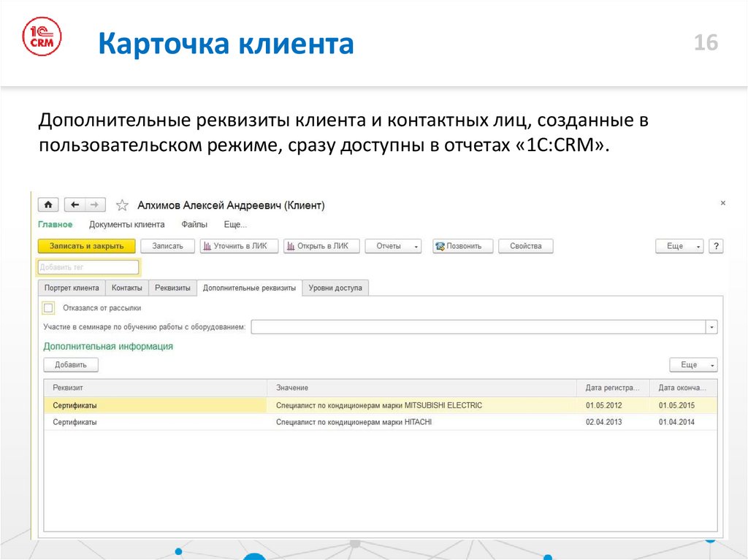Click the 1C CRM logo

click(42, 37)
